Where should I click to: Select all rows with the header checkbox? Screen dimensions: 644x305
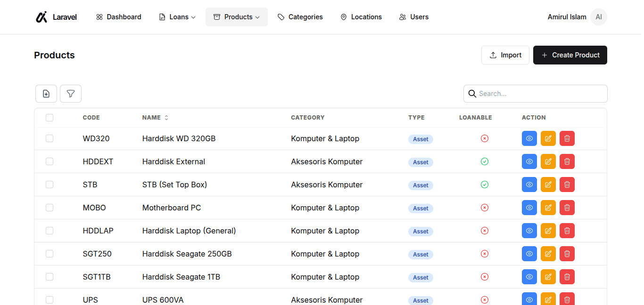50,118
